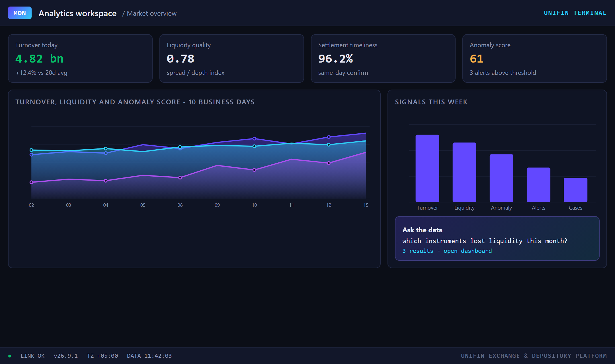Click the MON badge in header

(x=20, y=13)
